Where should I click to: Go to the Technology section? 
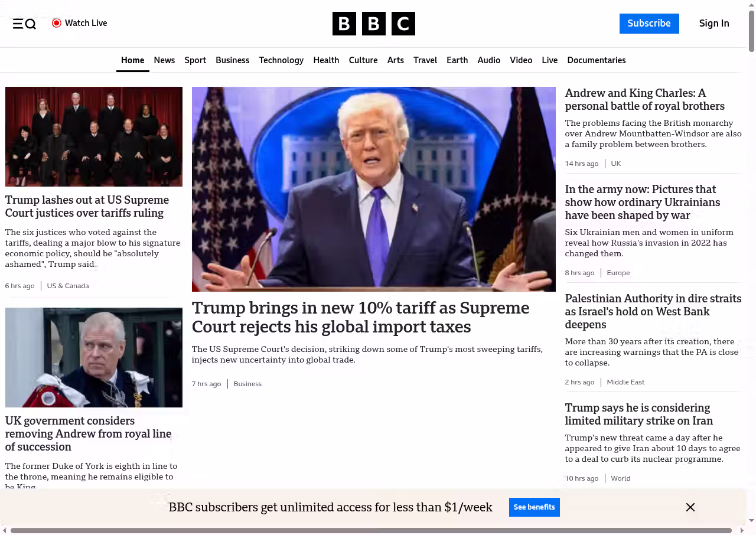281,60
